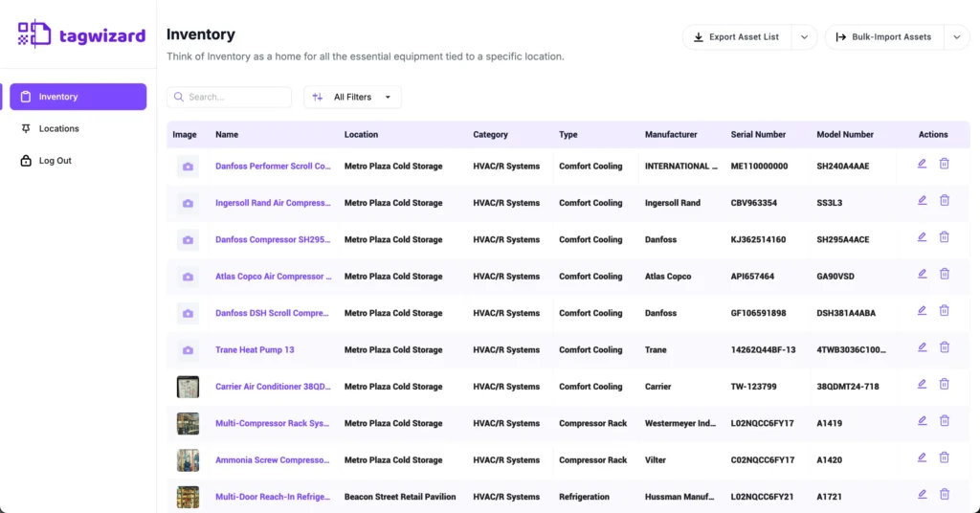Click the Vilter manufacturer cell
Viewport: 980px width, 513px height.
[x=656, y=460]
